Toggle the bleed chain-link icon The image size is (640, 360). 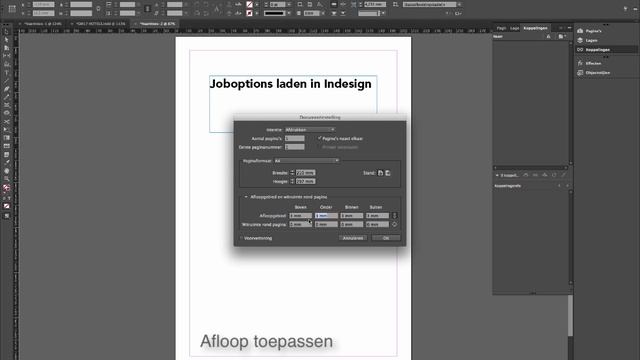coord(394,216)
